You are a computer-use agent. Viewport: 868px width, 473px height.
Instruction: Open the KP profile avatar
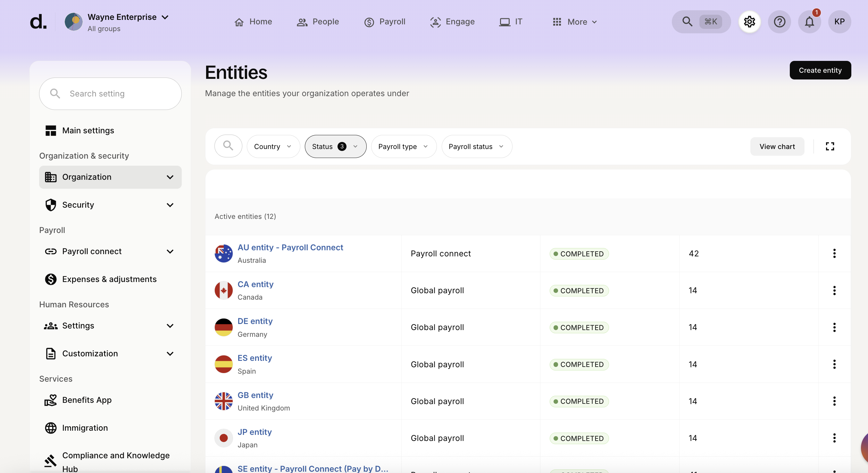click(839, 22)
